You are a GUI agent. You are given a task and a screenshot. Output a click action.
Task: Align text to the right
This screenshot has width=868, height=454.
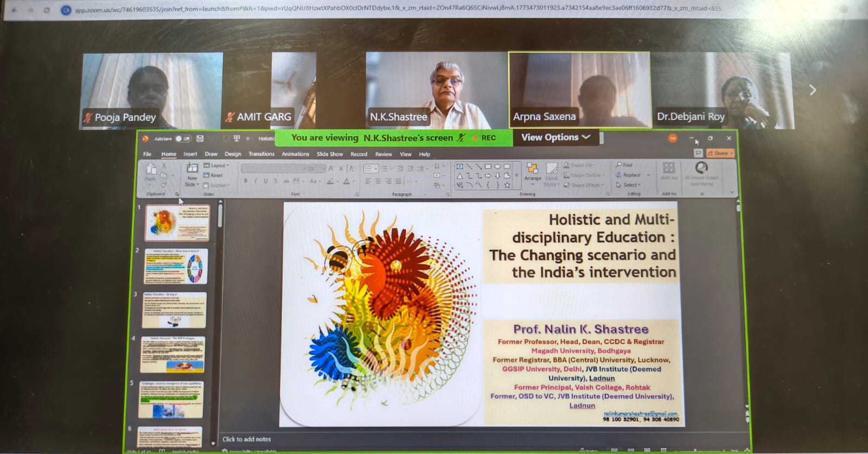coord(389,181)
